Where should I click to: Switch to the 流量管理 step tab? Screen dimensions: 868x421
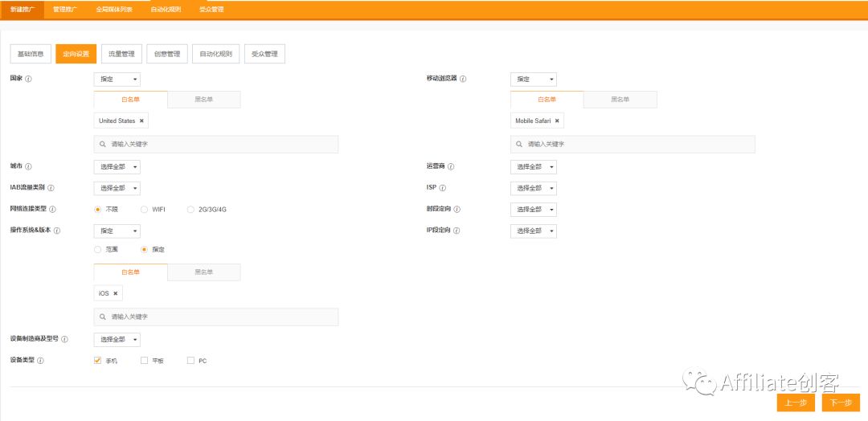[122, 54]
